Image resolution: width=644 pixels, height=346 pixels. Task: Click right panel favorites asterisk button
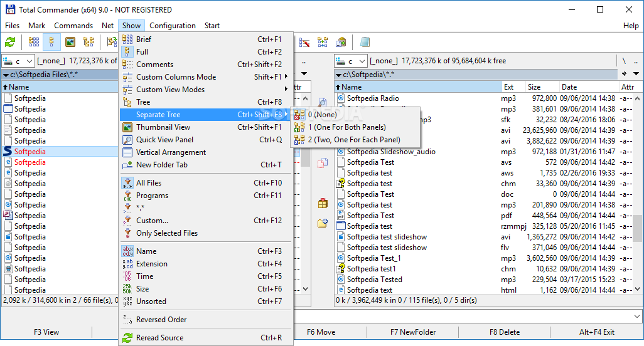click(x=624, y=74)
